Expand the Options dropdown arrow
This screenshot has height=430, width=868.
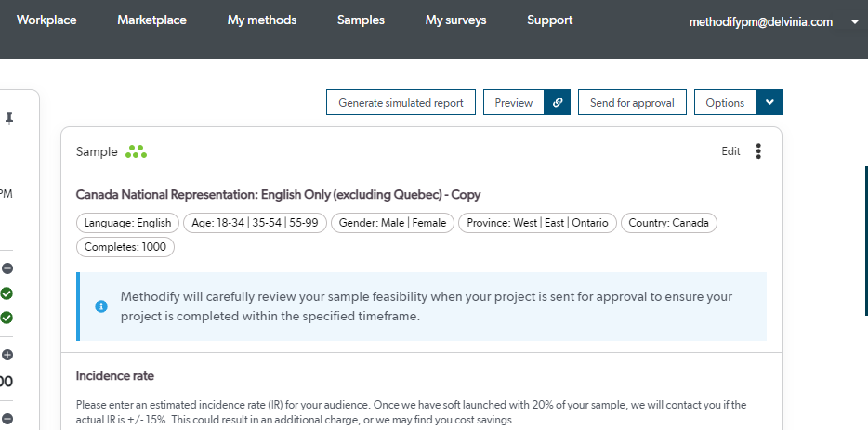[x=769, y=103]
